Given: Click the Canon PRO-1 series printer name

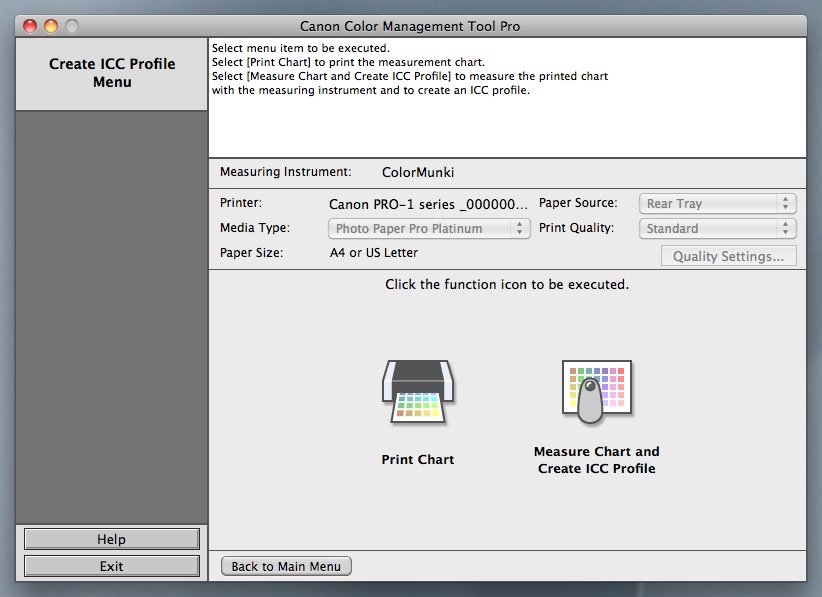Looking at the screenshot, I should click(x=428, y=204).
